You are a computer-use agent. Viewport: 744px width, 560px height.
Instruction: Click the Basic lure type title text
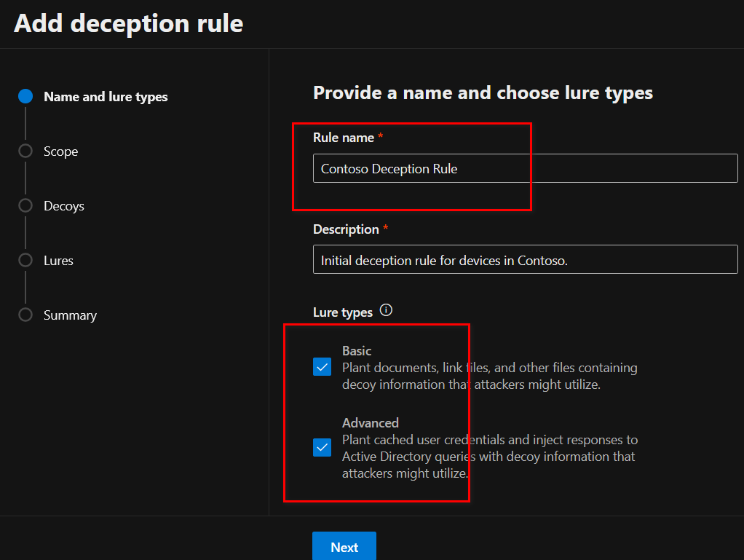coord(357,351)
